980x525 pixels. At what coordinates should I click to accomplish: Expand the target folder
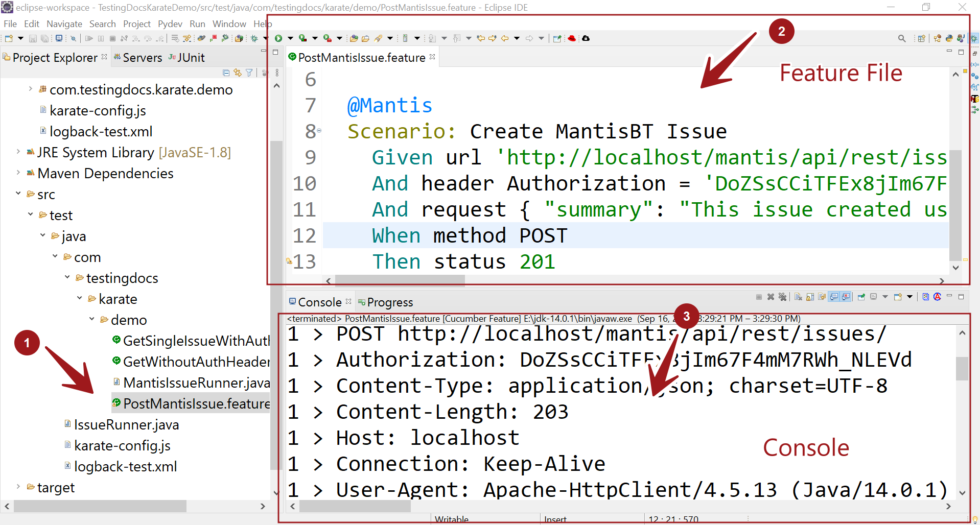pos(18,487)
